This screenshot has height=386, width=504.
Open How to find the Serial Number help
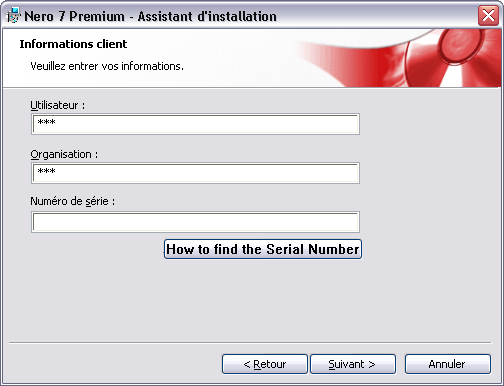tap(263, 249)
